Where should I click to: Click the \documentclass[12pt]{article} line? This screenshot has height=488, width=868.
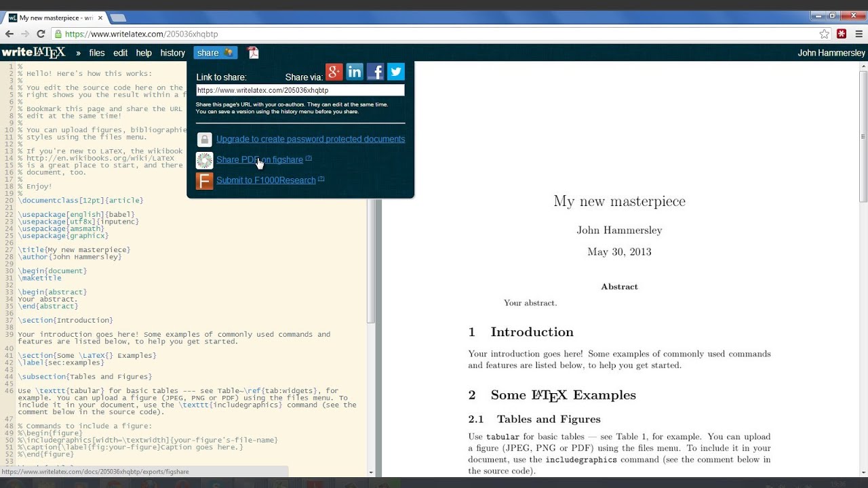(81, 201)
